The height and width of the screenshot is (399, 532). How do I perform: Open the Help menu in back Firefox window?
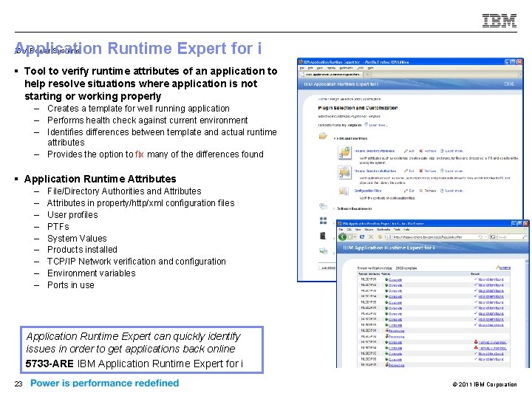[370, 68]
